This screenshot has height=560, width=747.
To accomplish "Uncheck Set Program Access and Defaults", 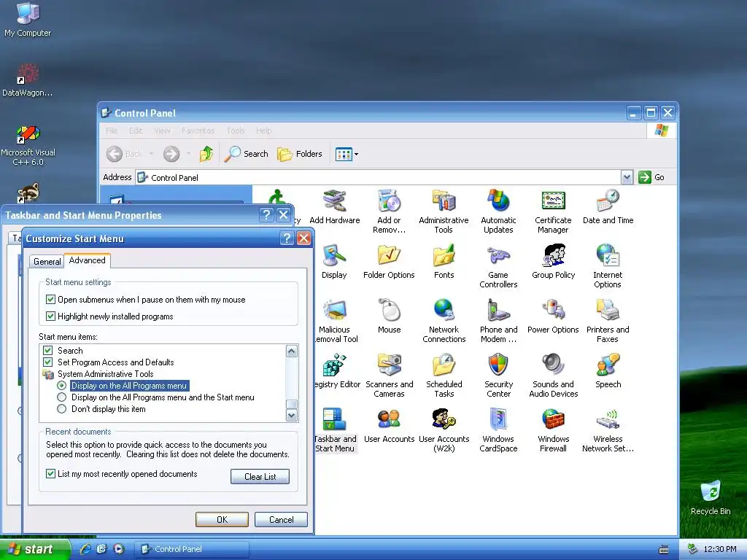I will click(x=47, y=362).
